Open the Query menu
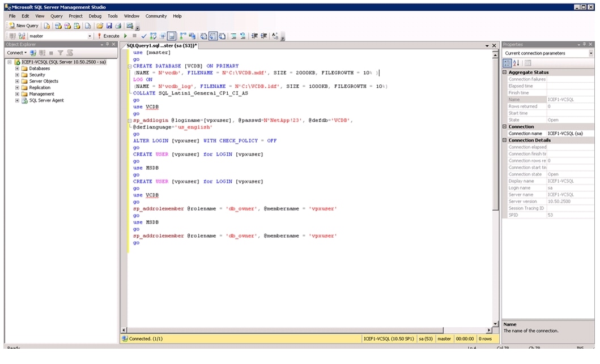 click(x=56, y=16)
